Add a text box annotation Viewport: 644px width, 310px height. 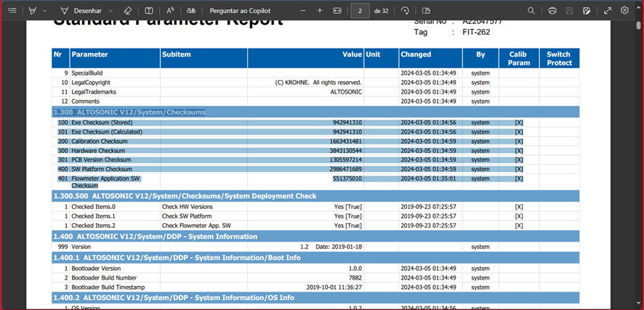coord(149,11)
